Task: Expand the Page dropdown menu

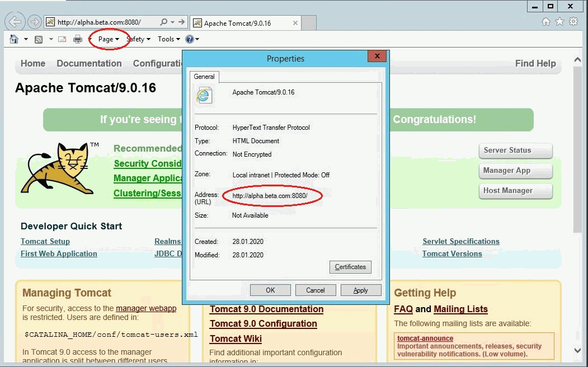Action: pyautogui.click(x=109, y=39)
